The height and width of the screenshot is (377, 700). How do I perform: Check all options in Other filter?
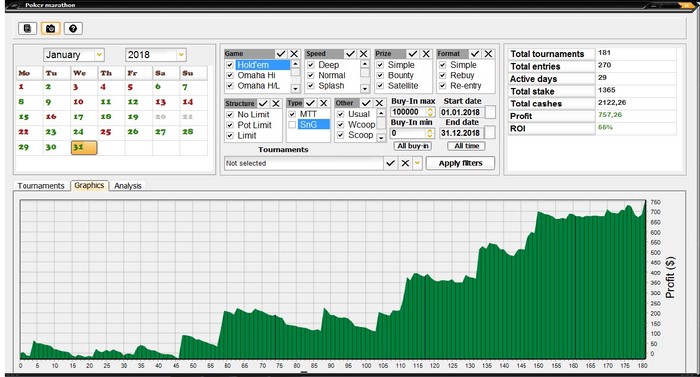click(x=366, y=103)
